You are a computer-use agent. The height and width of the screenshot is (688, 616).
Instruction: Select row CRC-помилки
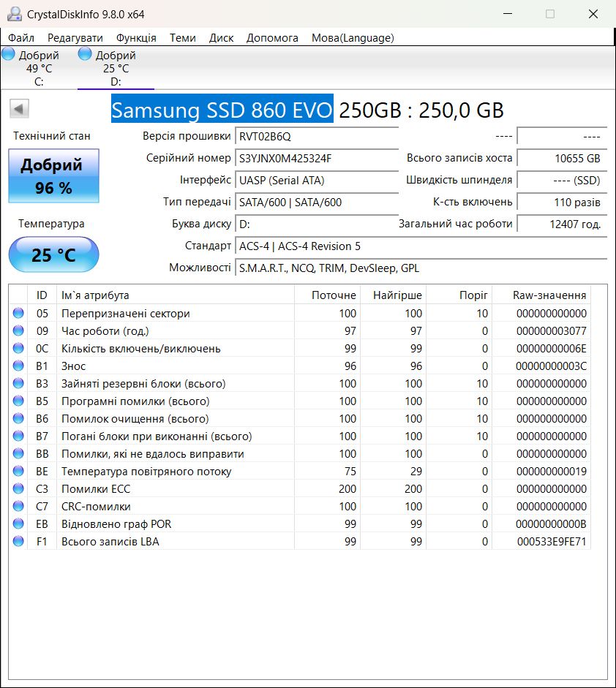point(300,507)
